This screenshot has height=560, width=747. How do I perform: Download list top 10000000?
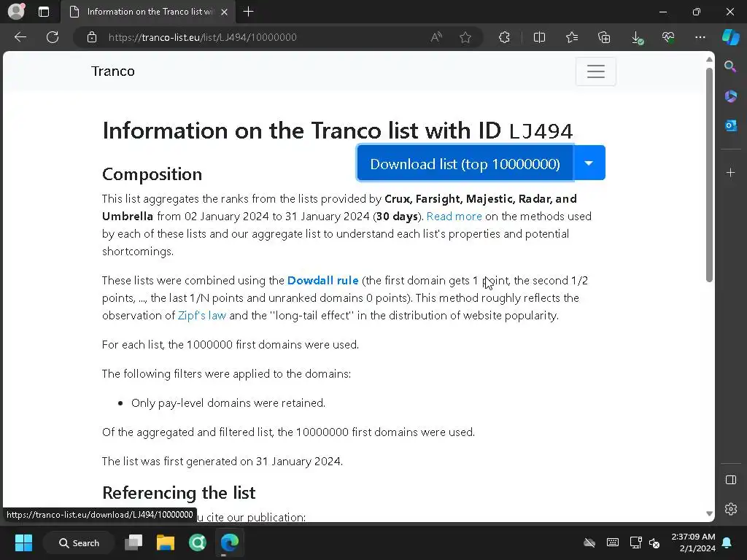[x=465, y=163]
